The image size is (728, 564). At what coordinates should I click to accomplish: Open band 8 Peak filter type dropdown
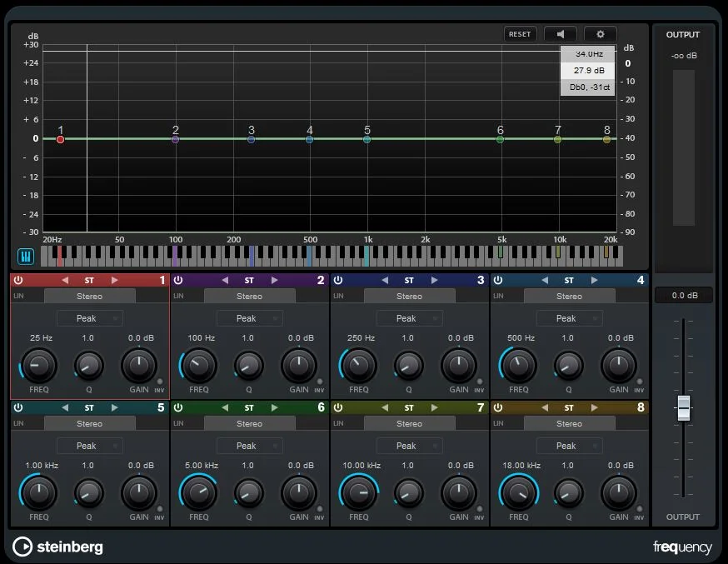tap(570, 446)
